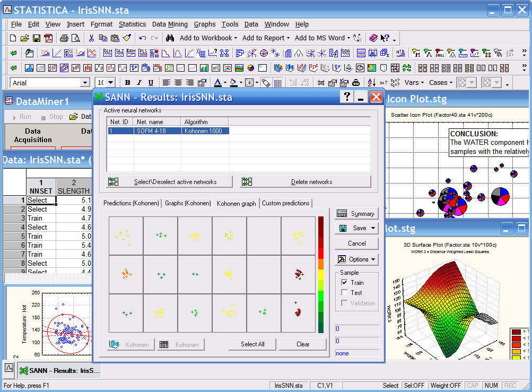Click Select\Deselect active networks button

coord(170,182)
